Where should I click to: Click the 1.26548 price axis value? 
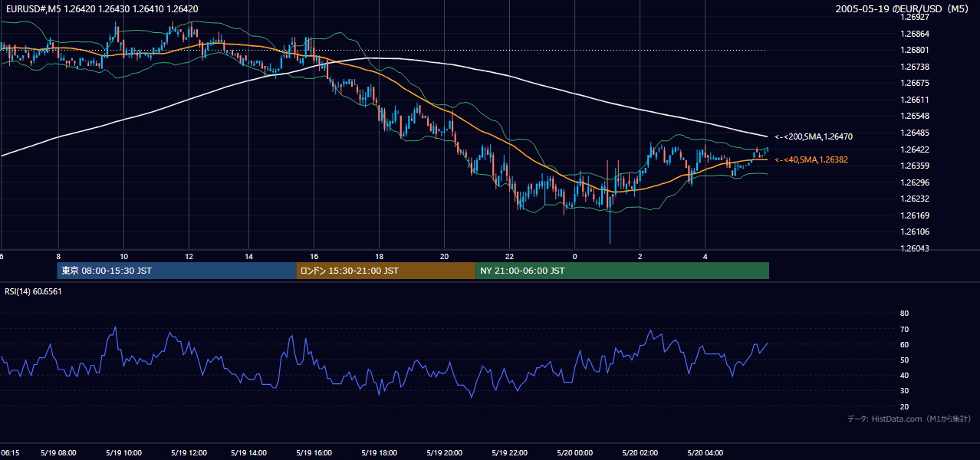pos(915,116)
